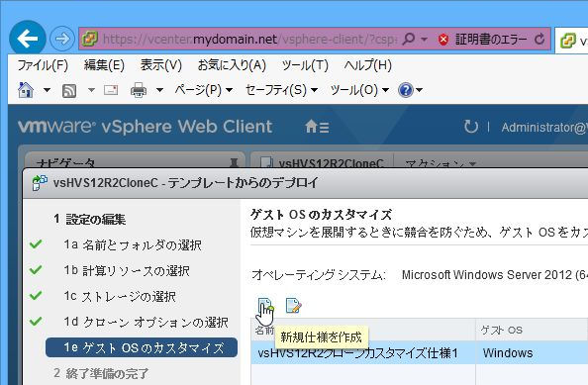588x385 pixels.
Task: Expand the Home button dropdown arrow
Action: 47,90
